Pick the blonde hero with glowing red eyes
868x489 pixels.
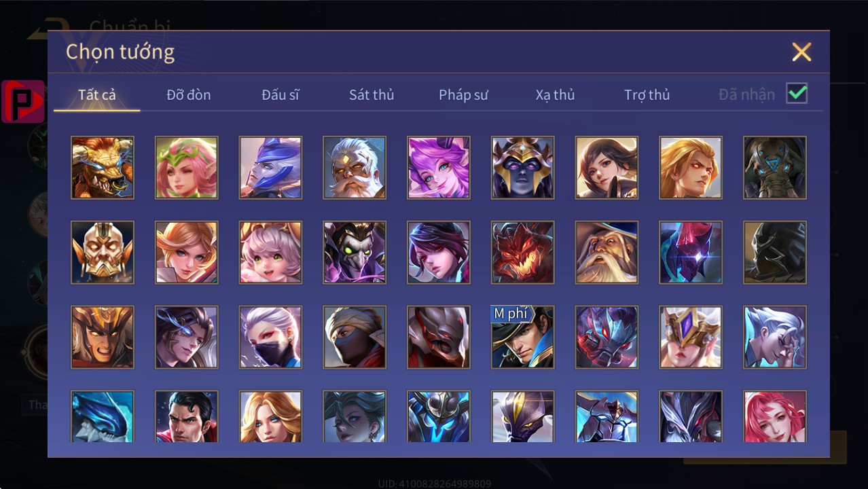[x=691, y=168]
